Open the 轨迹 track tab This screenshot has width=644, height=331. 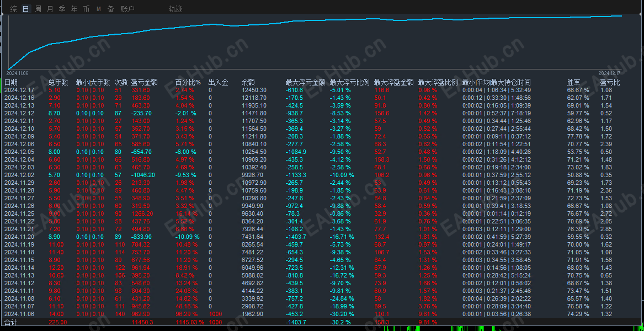click(176, 9)
